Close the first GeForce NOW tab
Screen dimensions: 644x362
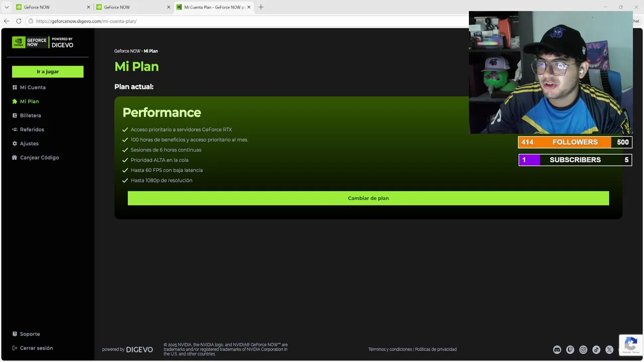tap(89, 7)
